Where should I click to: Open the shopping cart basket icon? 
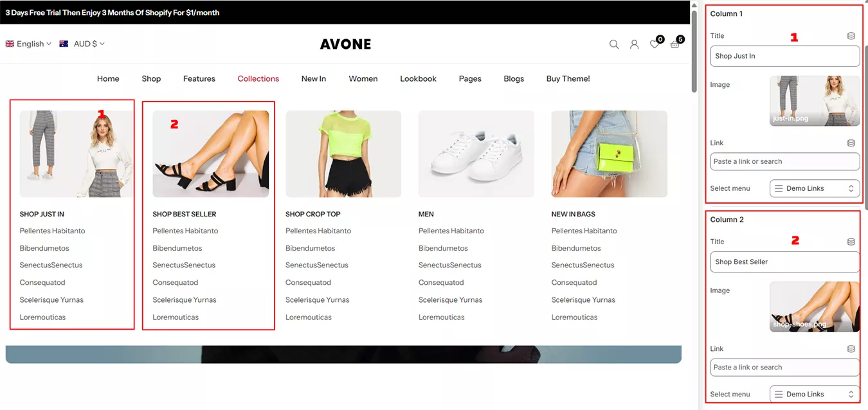674,44
